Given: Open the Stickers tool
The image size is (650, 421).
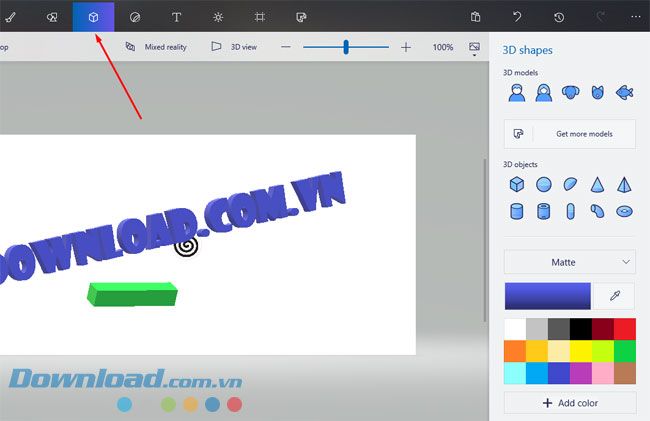Looking at the screenshot, I should pyautogui.click(x=135, y=17).
